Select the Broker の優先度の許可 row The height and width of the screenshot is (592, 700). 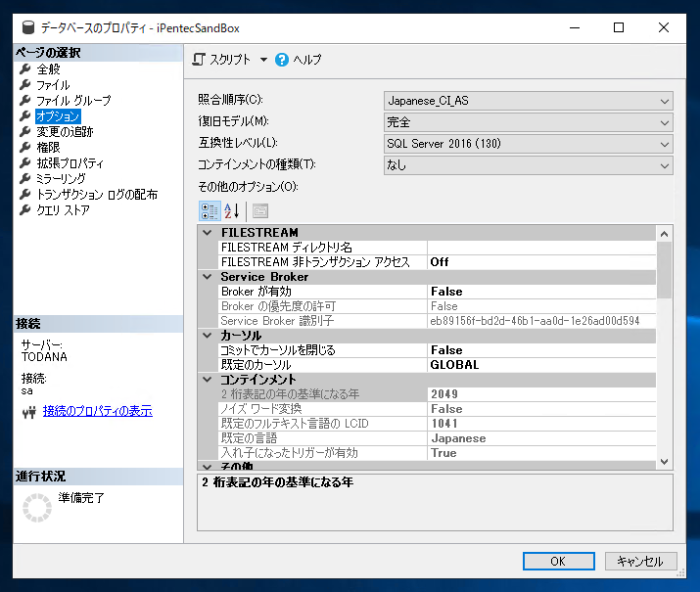pyautogui.click(x=438, y=306)
